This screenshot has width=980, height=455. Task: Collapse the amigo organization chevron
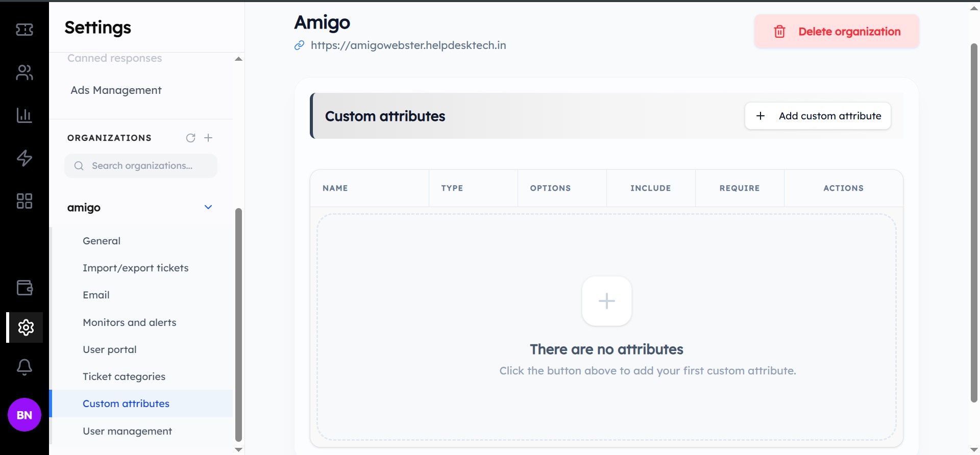click(x=208, y=207)
